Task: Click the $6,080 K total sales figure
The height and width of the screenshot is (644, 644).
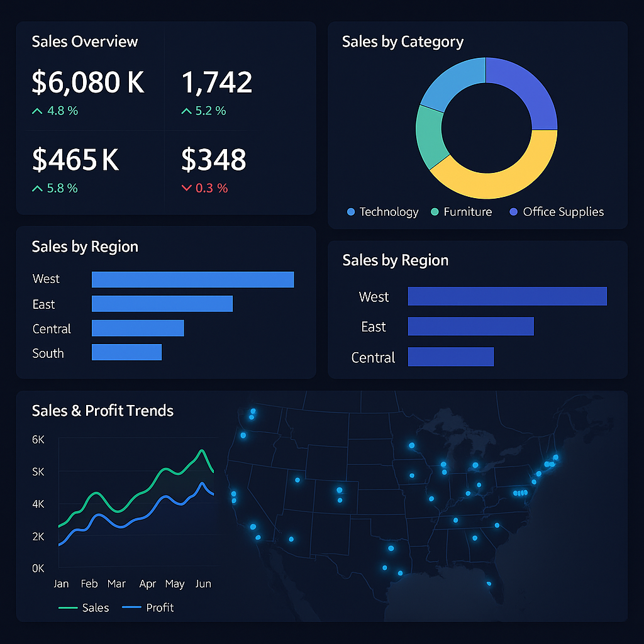Action: tap(87, 82)
